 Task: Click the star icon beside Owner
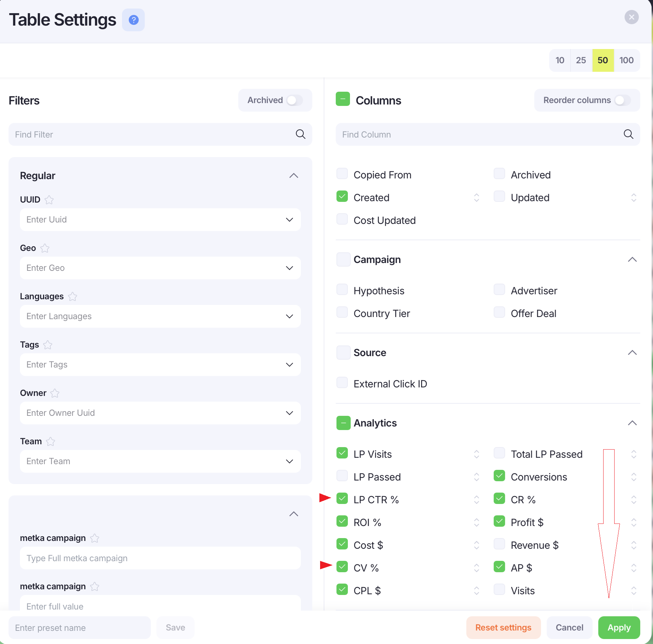pyautogui.click(x=55, y=393)
